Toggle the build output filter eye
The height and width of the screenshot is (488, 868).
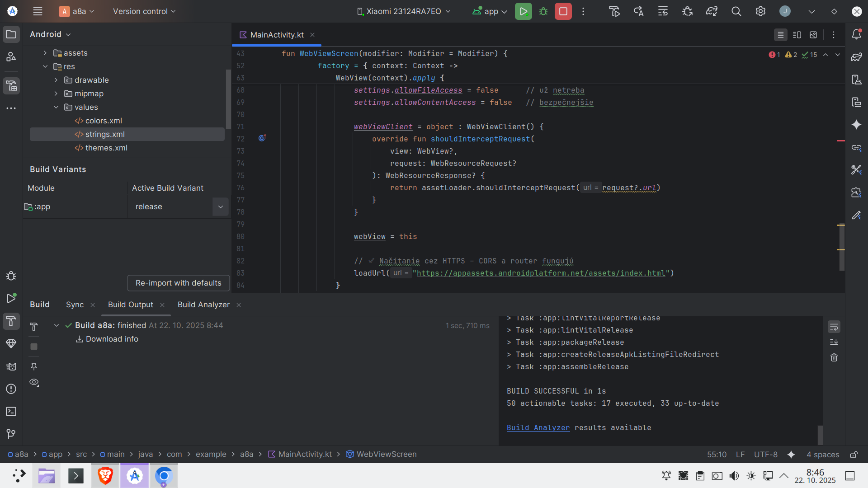[34, 382]
